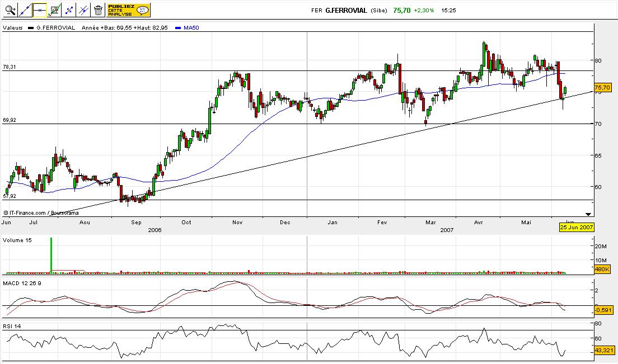Click the IT-Finance.com / Boursorama credit

[41, 213]
